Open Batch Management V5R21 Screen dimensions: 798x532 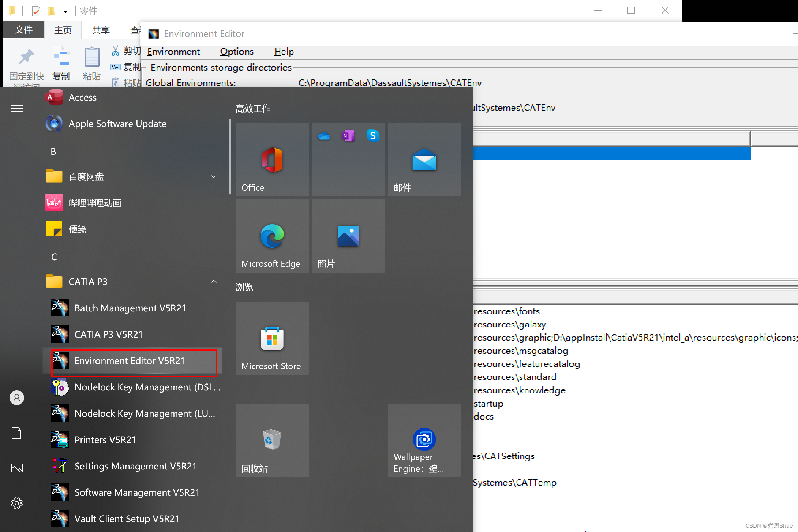pos(130,308)
